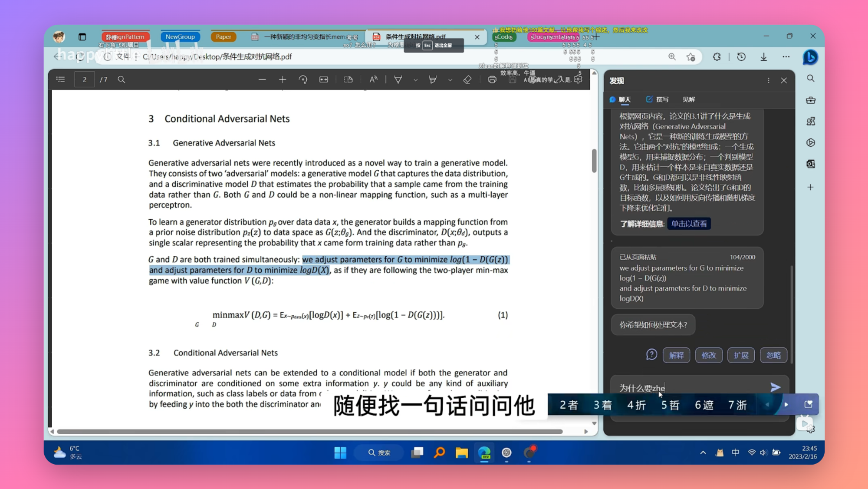Image resolution: width=868 pixels, height=489 pixels.
Task: Open Discover panel more options menu
Action: click(769, 80)
